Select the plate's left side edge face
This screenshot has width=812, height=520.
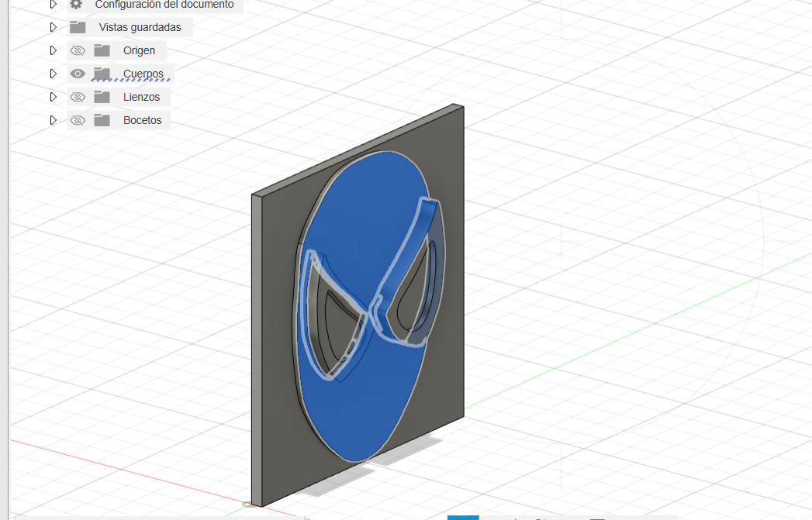tap(257, 352)
